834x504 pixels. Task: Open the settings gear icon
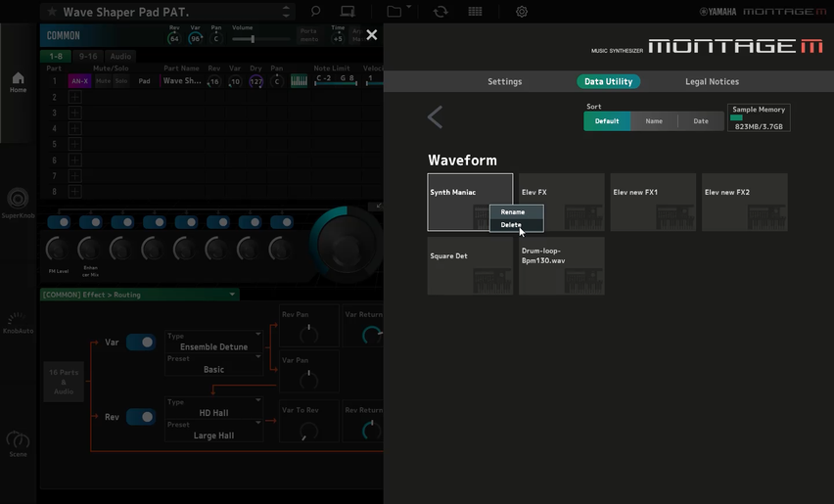pos(522,12)
